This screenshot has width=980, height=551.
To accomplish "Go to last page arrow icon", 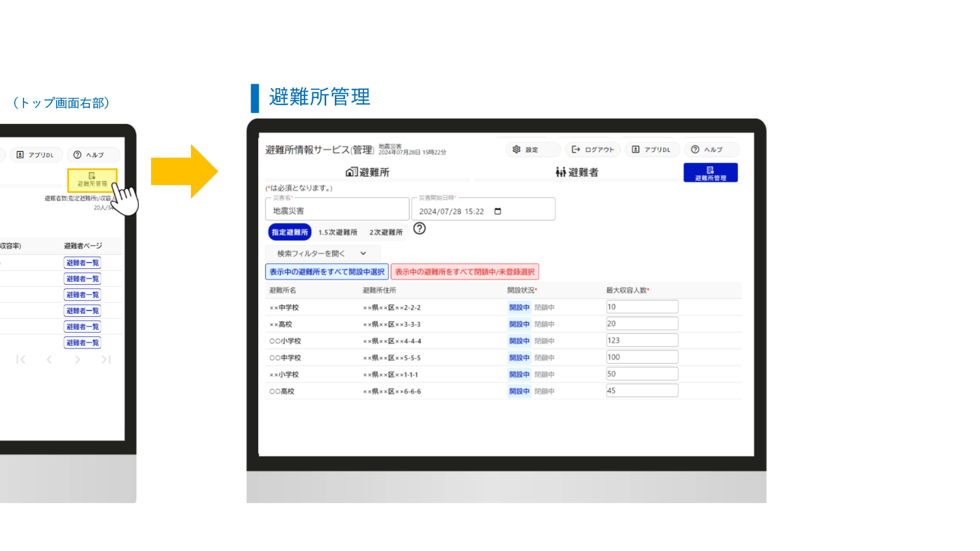I will coord(106,359).
